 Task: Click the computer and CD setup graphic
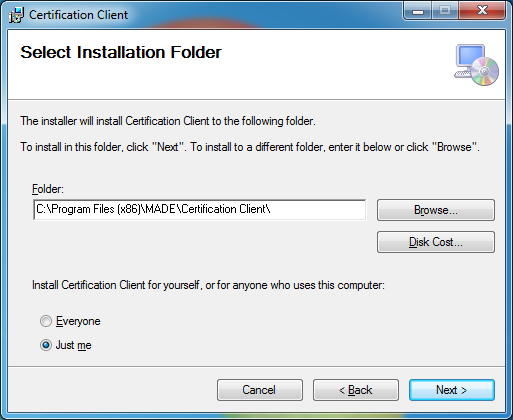point(476,65)
